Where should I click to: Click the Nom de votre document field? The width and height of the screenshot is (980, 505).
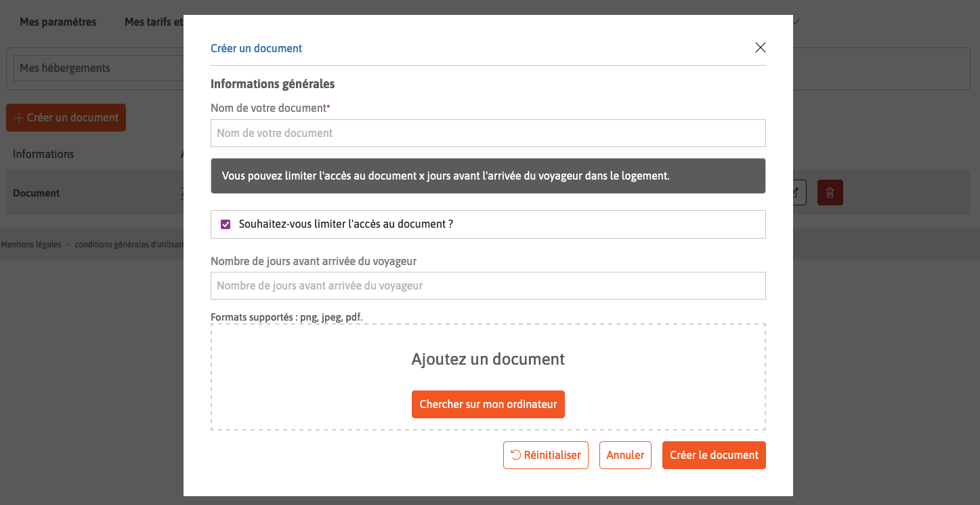click(x=488, y=134)
